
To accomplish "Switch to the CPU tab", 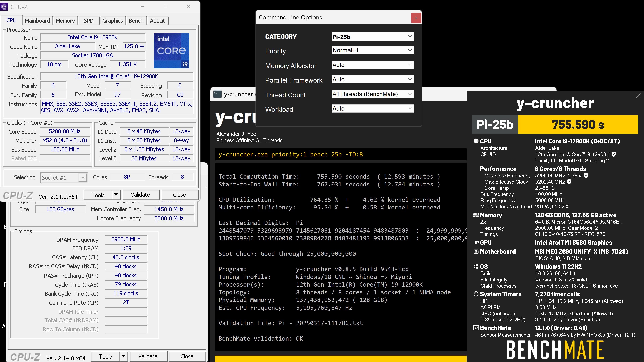I will tap(11, 20).
